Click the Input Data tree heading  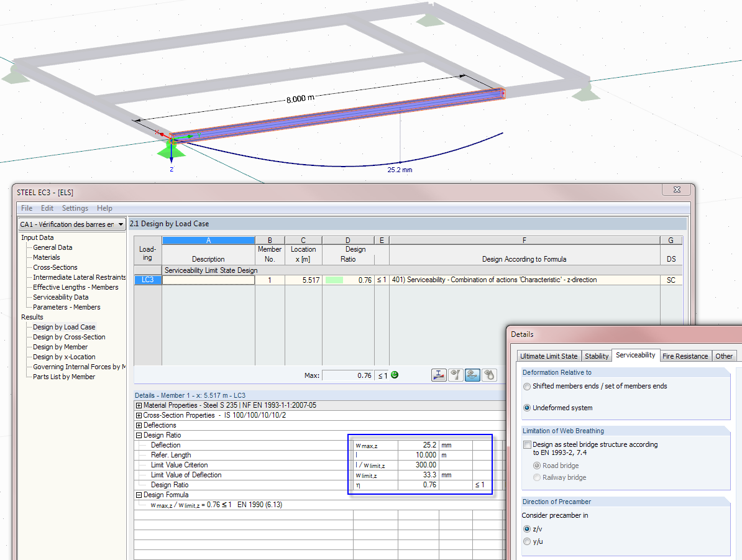37,237
